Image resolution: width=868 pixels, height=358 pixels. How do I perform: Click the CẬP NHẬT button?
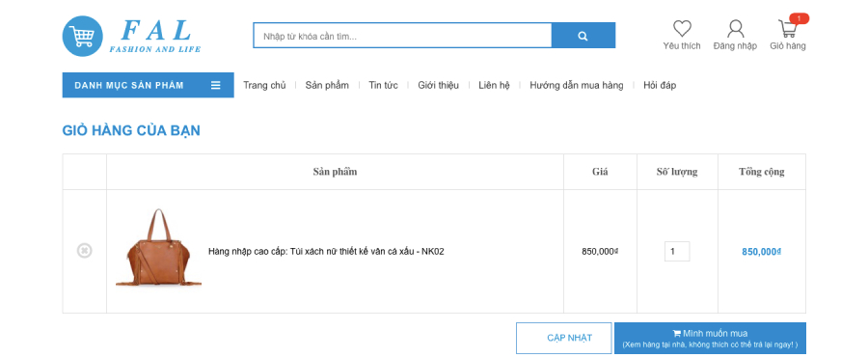click(x=563, y=338)
